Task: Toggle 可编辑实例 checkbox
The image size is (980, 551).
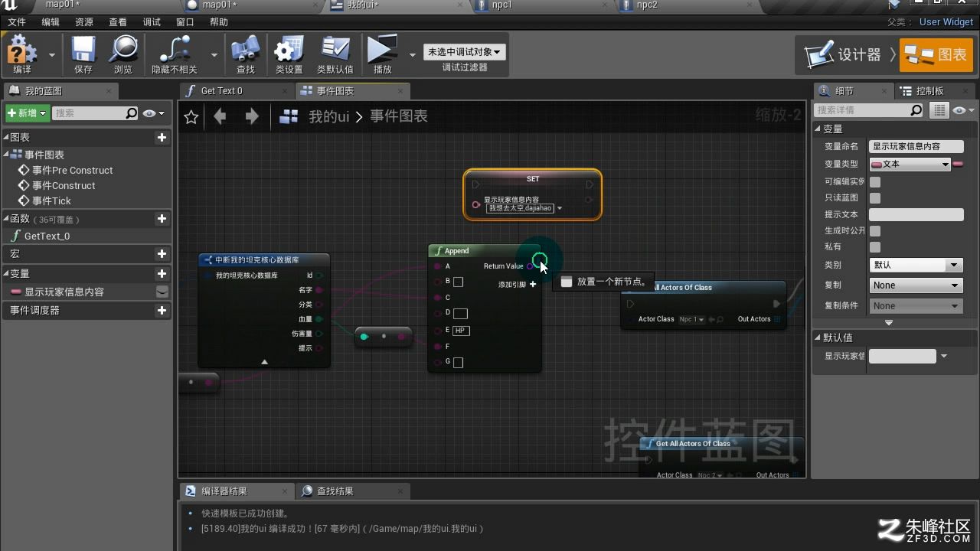Action: [x=875, y=182]
